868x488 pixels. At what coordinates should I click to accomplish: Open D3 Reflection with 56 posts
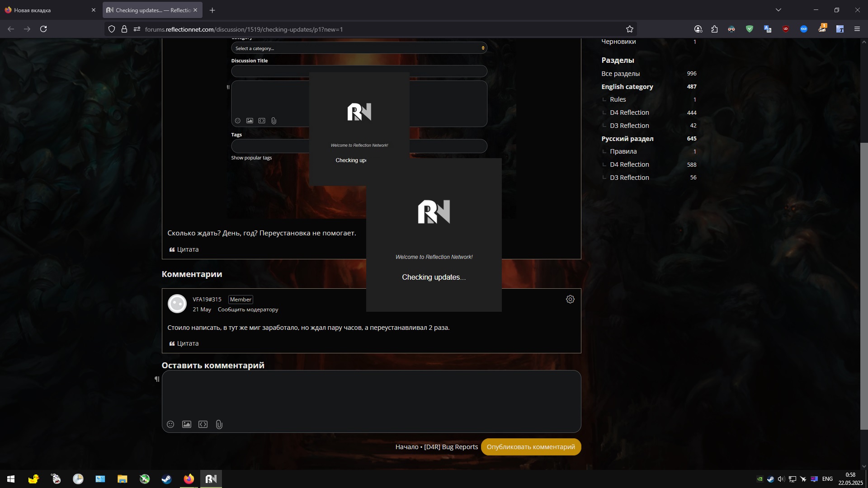coord(629,178)
